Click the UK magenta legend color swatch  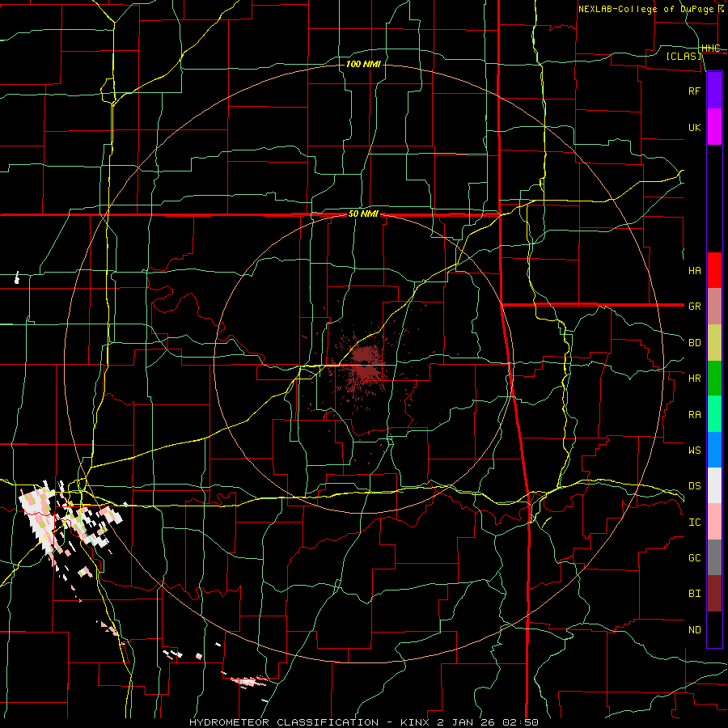tap(714, 127)
